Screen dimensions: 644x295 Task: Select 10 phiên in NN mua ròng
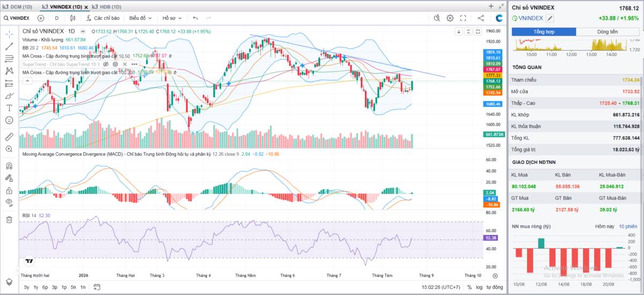tap(628, 226)
